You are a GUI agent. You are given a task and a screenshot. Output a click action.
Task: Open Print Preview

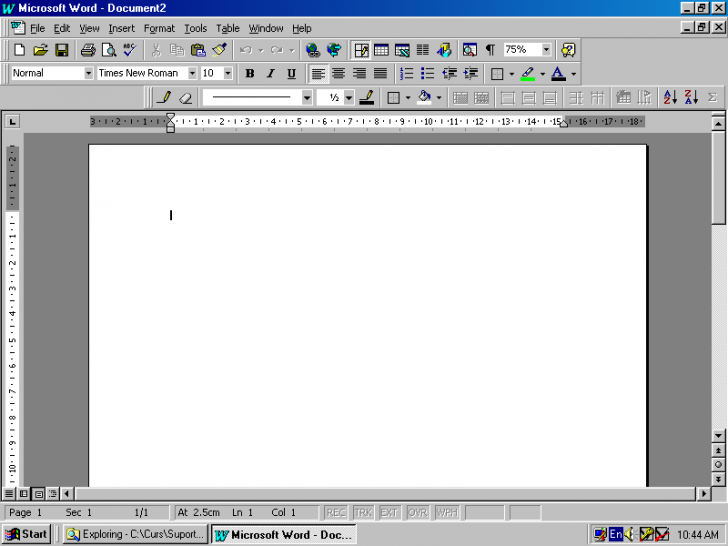tap(109, 50)
